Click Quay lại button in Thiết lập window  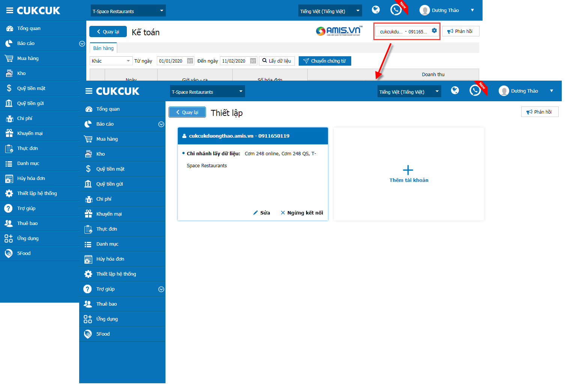[187, 112]
